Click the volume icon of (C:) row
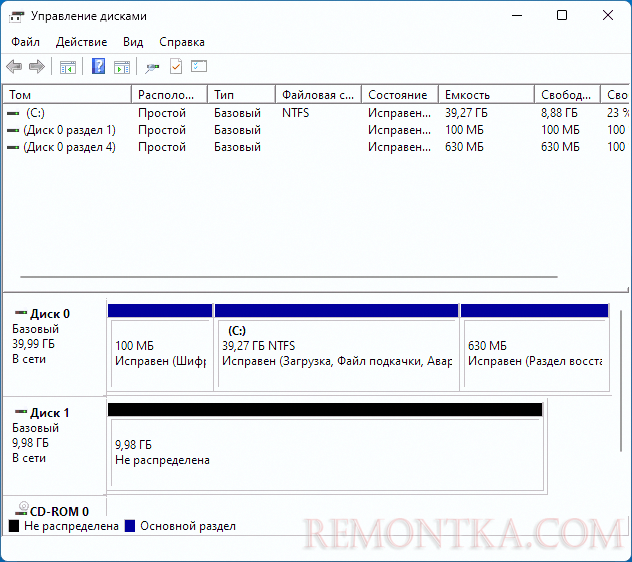 coord(13,113)
